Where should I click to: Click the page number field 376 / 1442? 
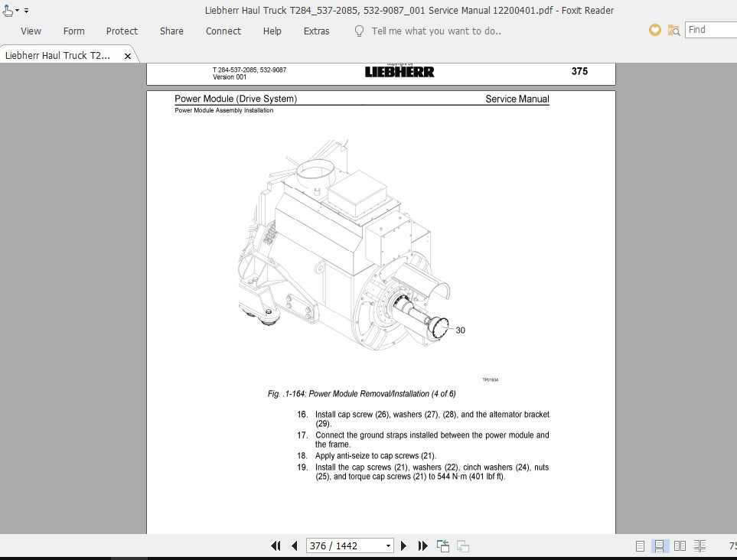(x=345, y=546)
